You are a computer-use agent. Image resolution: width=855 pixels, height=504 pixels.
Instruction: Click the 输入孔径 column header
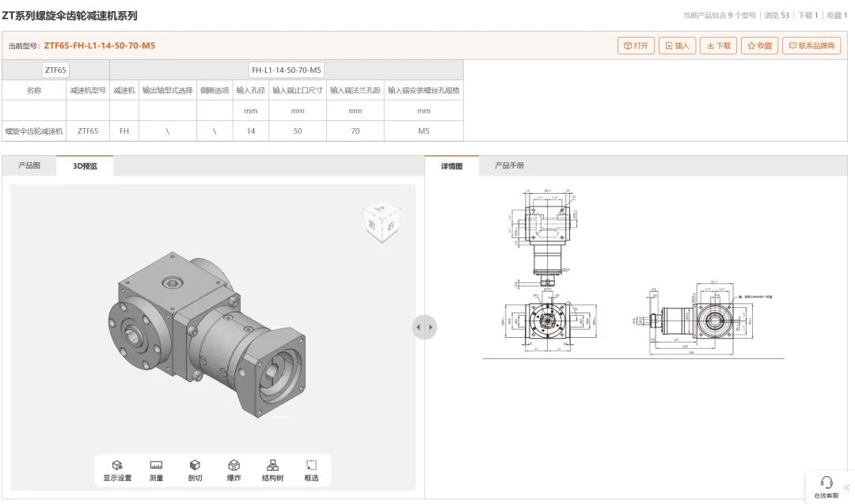point(251,90)
